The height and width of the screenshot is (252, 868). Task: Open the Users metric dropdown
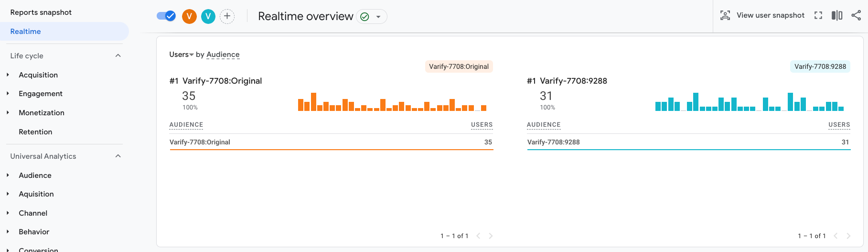tap(182, 55)
